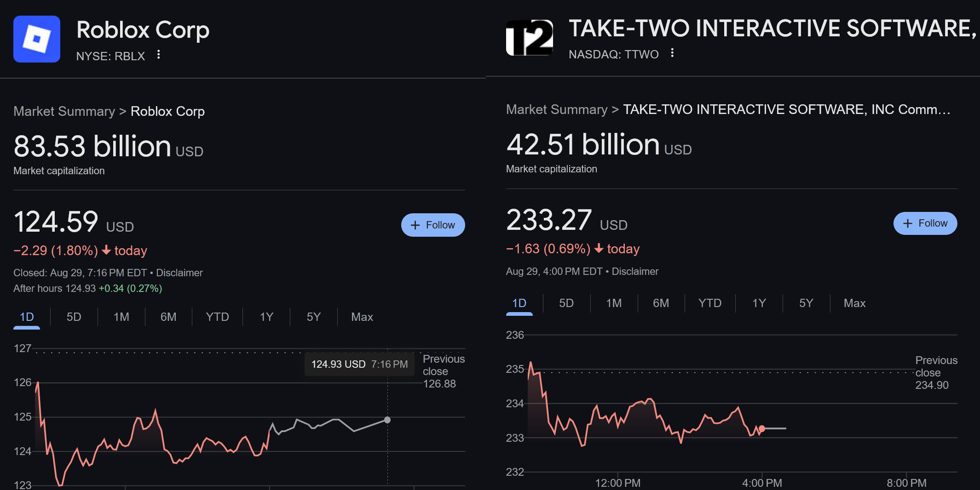Image resolution: width=980 pixels, height=490 pixels.
Task: Click the Roblox Corp breadcrumb text
Action: (x=167, y=111)
